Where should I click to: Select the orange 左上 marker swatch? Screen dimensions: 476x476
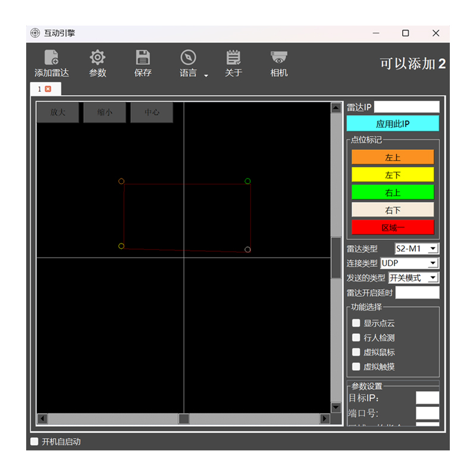click(393, 158)
